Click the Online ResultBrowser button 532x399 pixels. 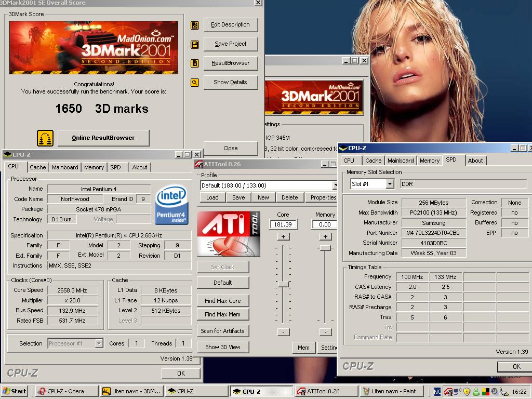[x=103, y=138]
